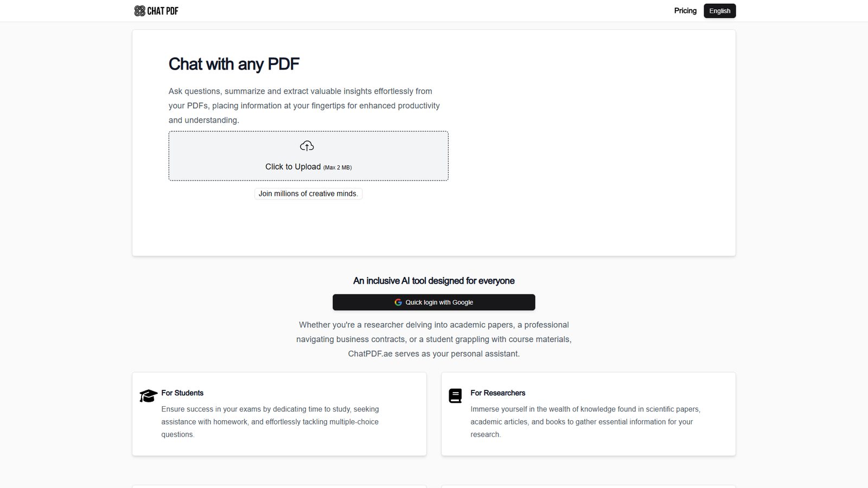Select the dashed upload dropzone

[308, 156]
